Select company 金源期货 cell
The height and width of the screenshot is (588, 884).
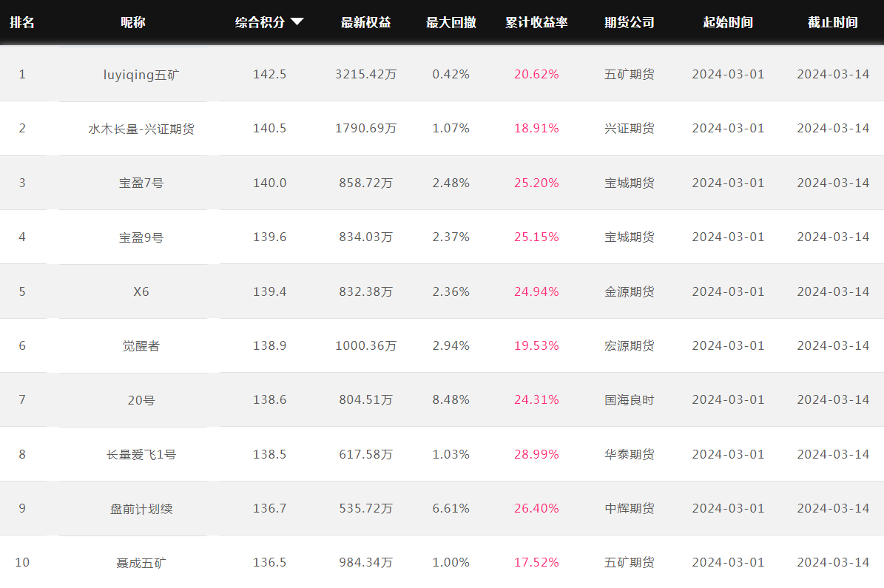(630, 291)
